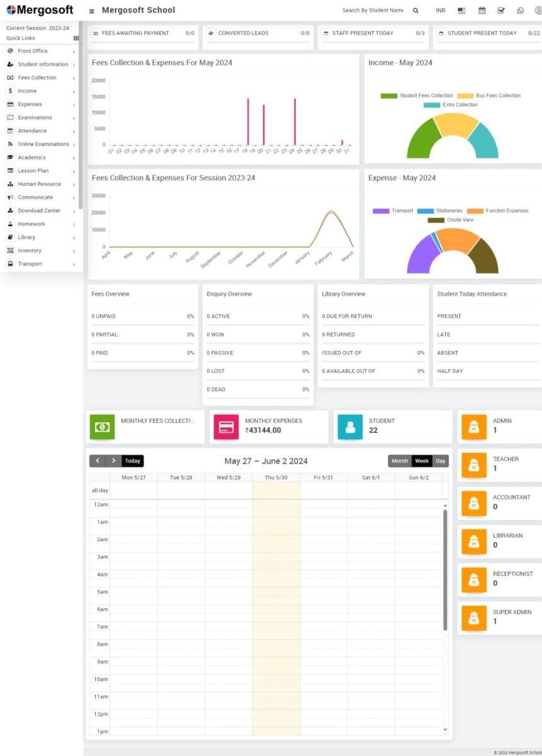Click the calendar Today button
The image size is (542, 756).
[132, 461]
